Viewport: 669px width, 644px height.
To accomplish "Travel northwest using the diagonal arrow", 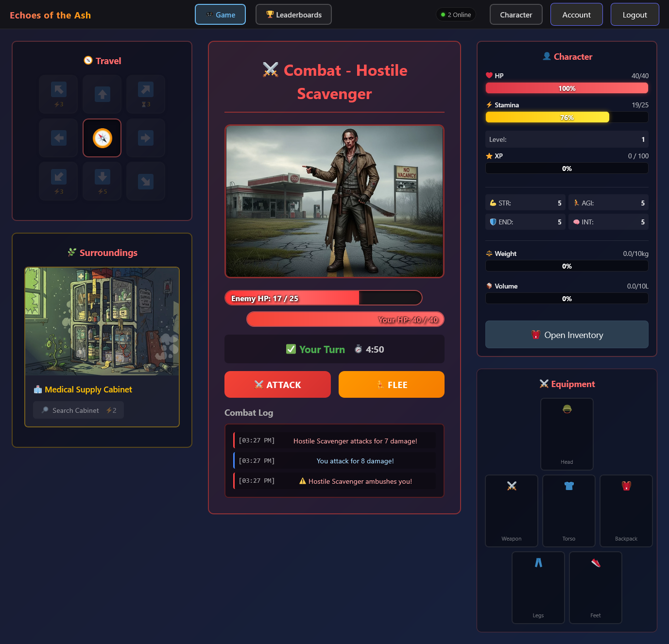I will click(59, 94).
